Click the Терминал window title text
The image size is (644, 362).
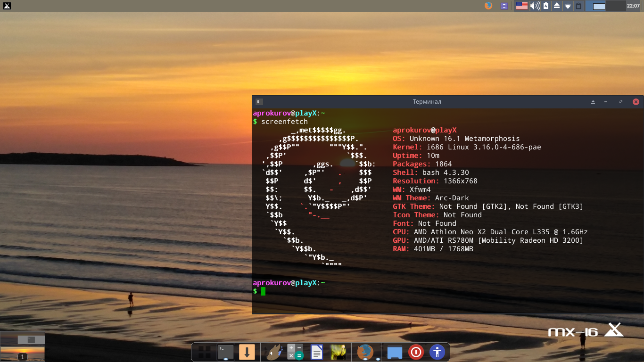click(x=427, y=102)
